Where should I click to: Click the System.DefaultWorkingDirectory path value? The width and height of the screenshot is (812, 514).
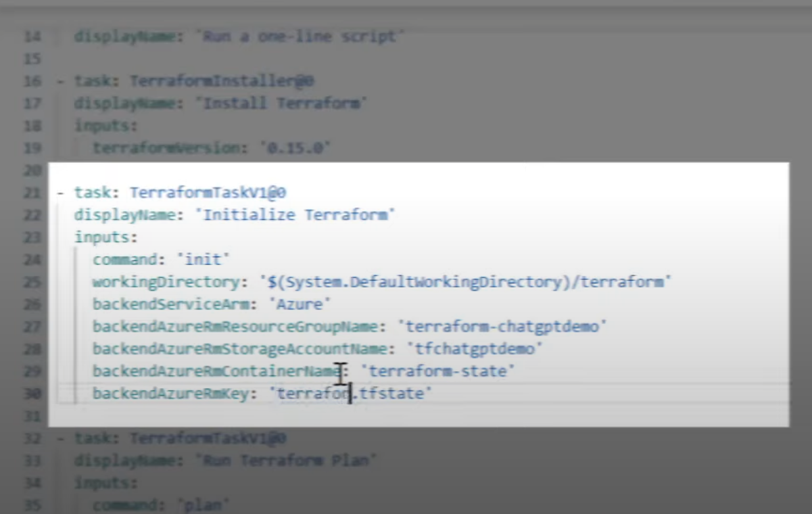point(465,281)
